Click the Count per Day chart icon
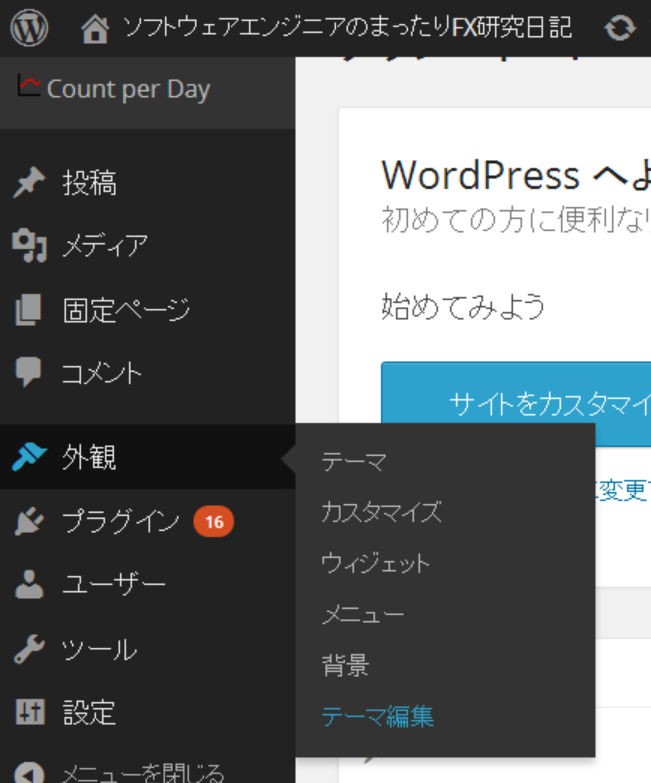Viewport: 651px width, 783px height. [x=28, y=86]
